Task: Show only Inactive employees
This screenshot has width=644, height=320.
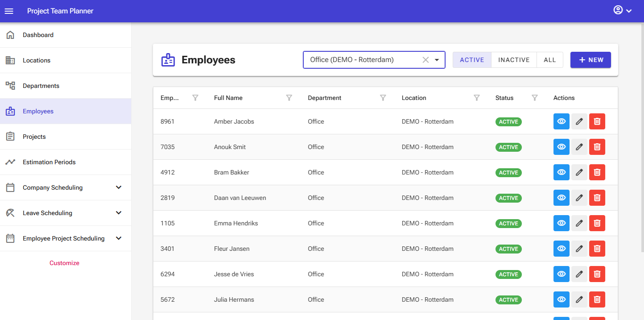Action: click(514, 60)
